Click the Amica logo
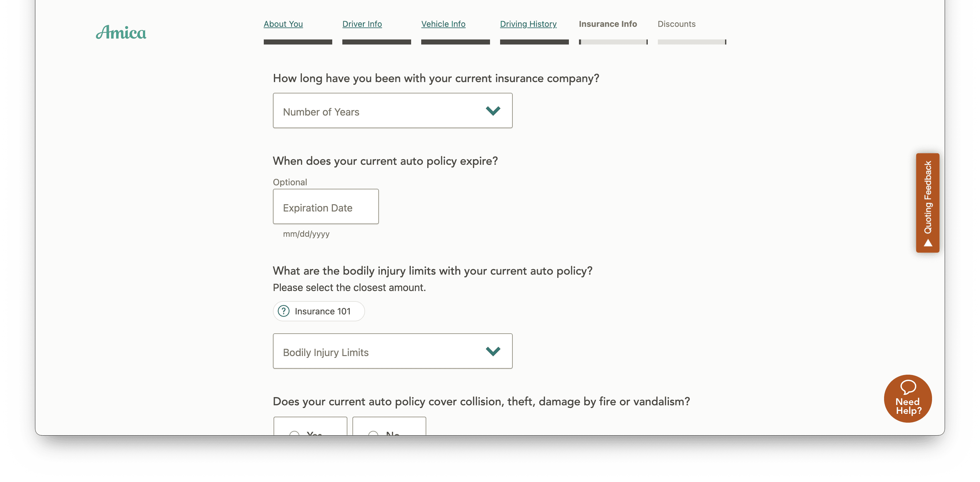The width and height of the screenshot is (980, 482). click(x=121, y=33)
